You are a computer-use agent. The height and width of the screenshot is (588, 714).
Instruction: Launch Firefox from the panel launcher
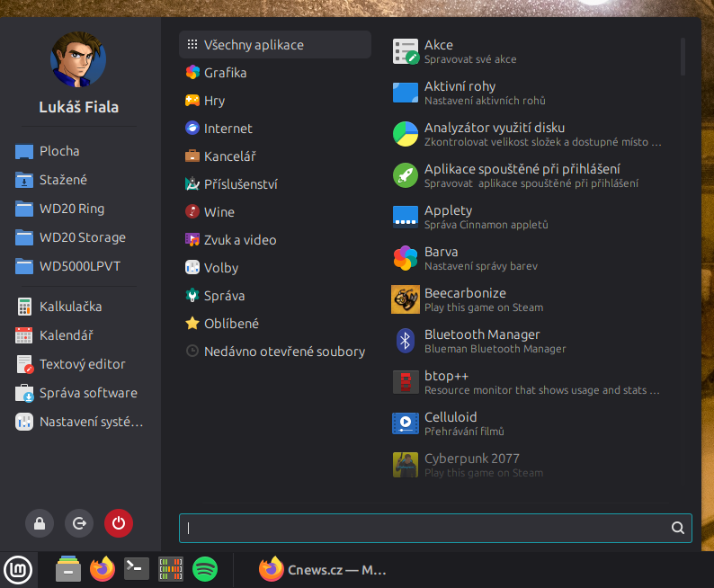coord(103,569)
